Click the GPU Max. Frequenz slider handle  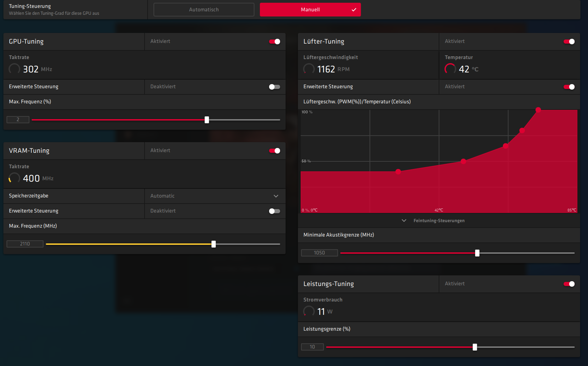[x=207, y=120]
